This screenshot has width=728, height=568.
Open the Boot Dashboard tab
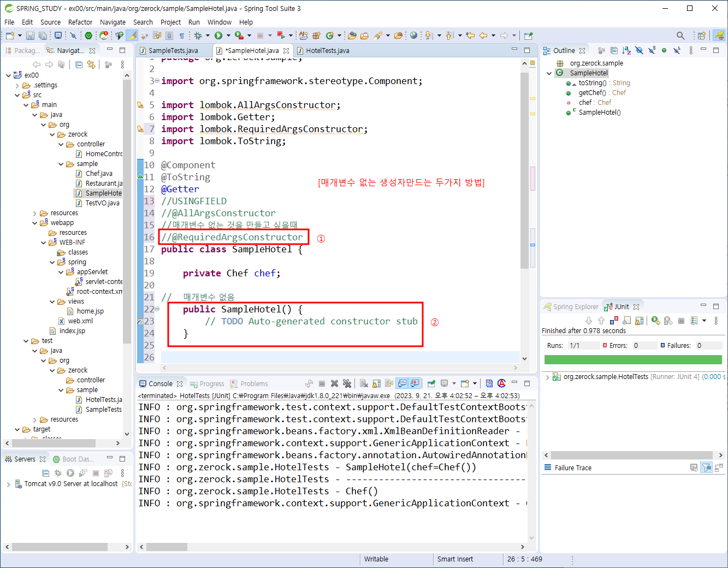73,459
